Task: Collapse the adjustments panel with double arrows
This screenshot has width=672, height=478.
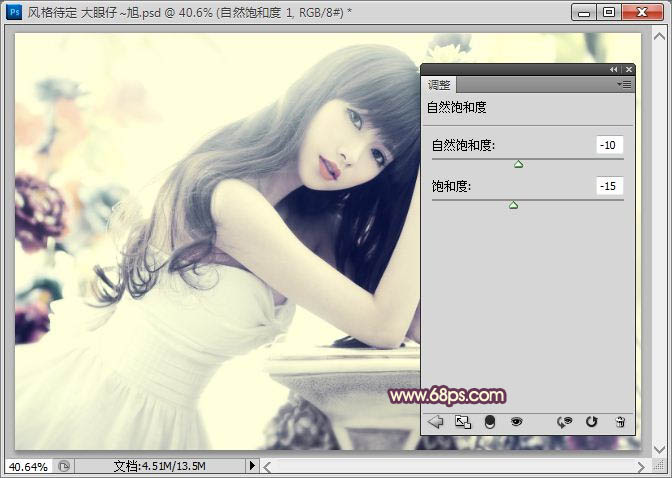Action: click(x=614, y=70)
